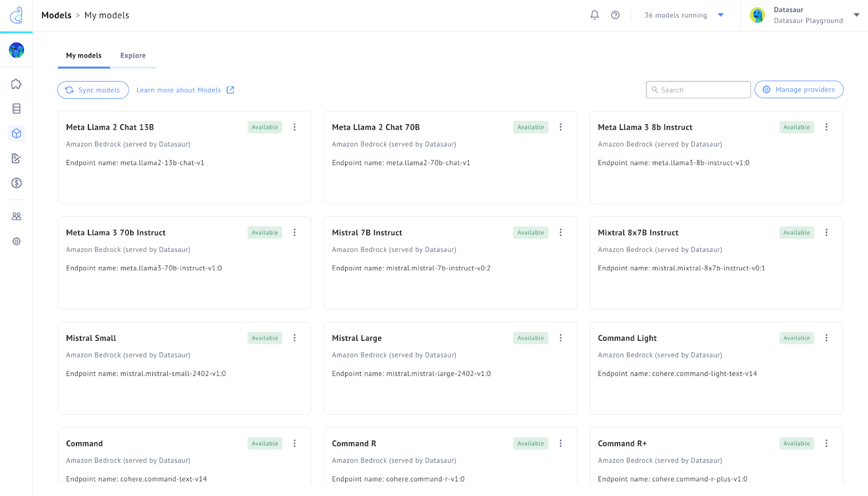Click endpoint name meta.llama3-8b-instruct-v1:0

click(701, 163)
